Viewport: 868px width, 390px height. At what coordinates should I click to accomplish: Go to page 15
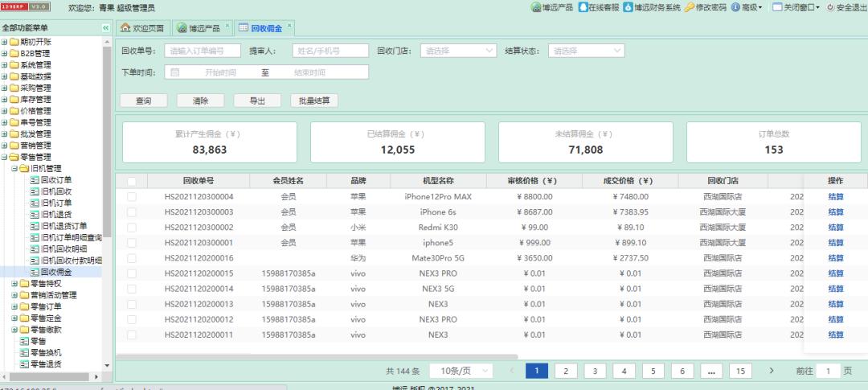pos(741,372)
